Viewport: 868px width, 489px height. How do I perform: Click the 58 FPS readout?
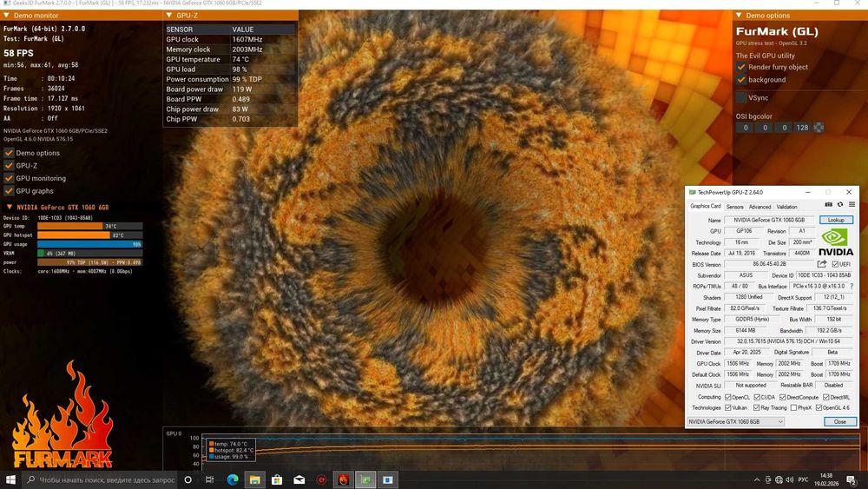coord(18,53)
